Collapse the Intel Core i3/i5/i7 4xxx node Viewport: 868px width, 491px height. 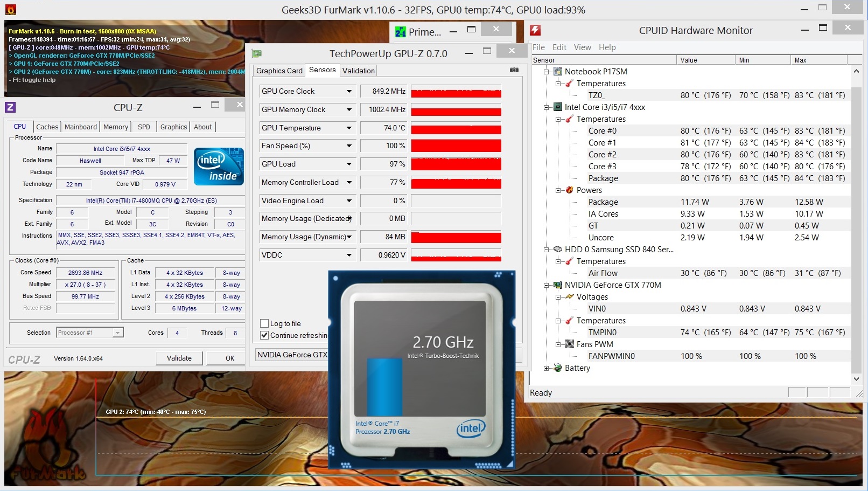546,107
